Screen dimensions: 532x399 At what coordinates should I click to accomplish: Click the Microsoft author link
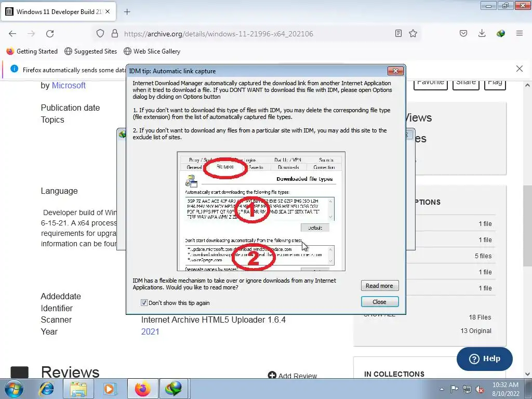coord(69,86)
